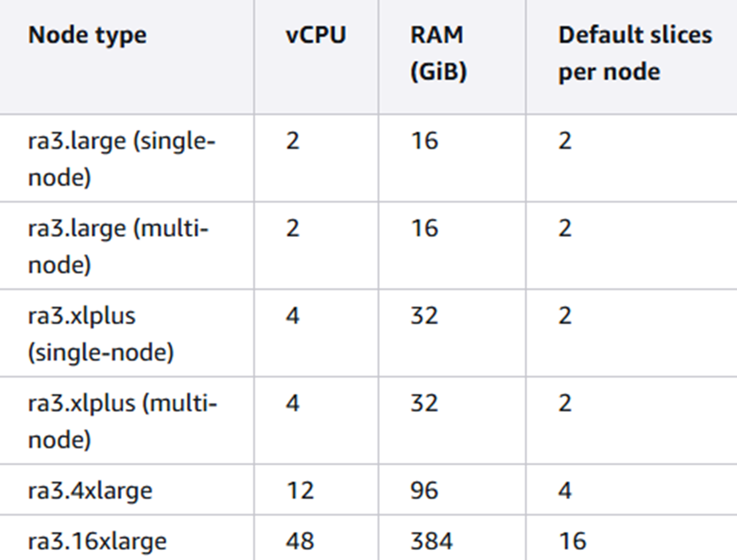
Task: Click RAM value 32 in ra3.xlplus multi-node row
Action: pos(424,403)
